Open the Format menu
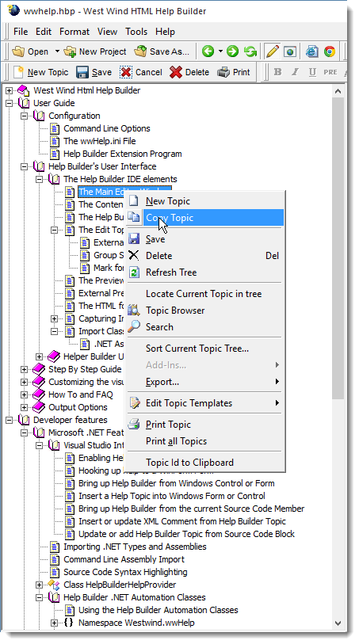 (74, 32)
